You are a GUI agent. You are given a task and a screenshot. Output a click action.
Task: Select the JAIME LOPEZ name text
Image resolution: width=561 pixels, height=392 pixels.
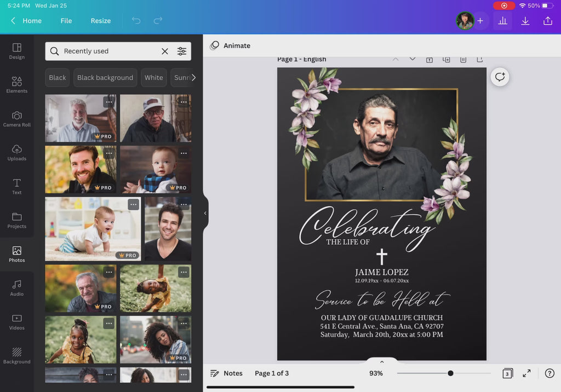[x=382, y=272]
